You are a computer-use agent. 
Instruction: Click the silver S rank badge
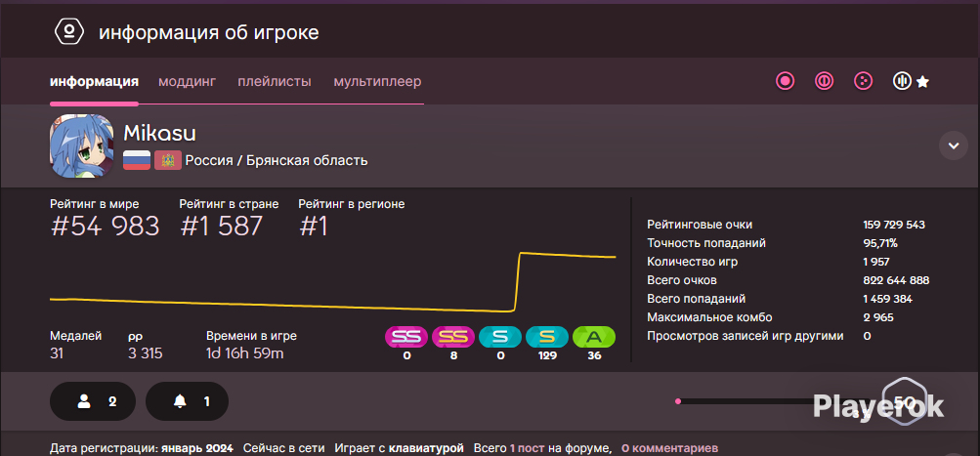tap(500, 337)
